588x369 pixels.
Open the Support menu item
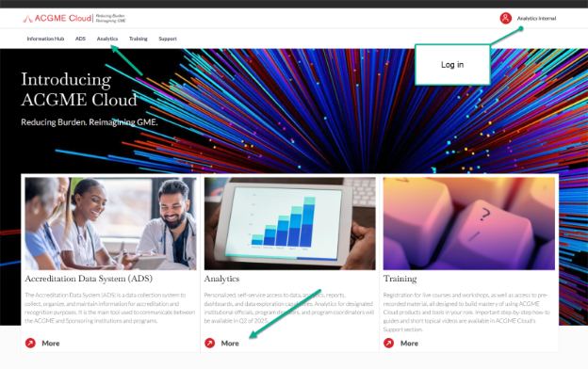pos(167,39)
